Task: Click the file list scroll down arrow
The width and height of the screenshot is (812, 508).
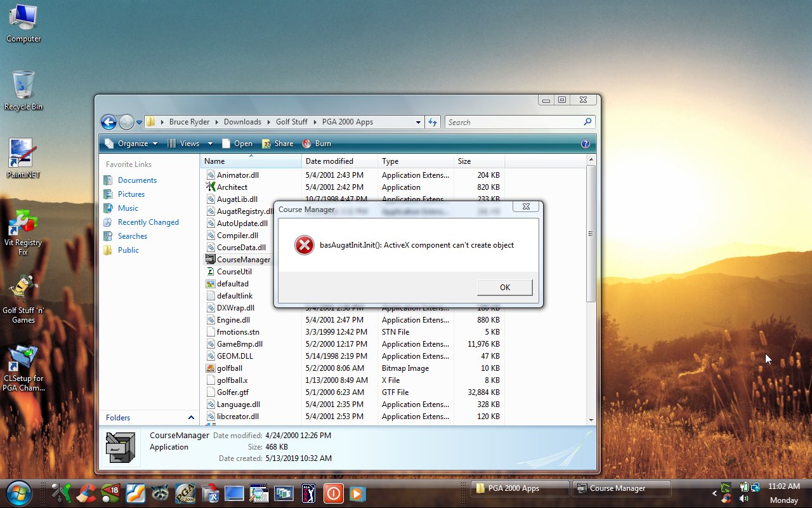Action: pos(591,420)
